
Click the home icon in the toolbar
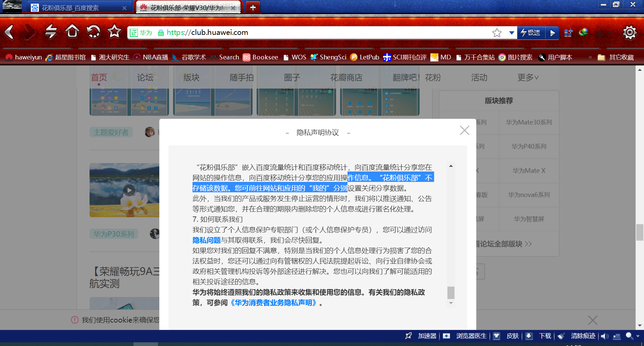pos(72,32)
